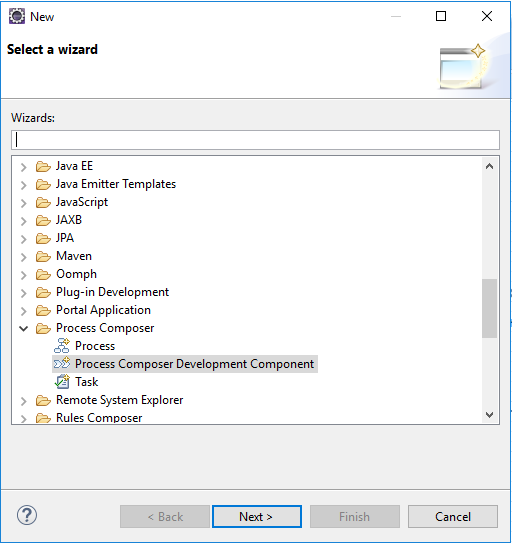Click the Cancel button
The width and height of the screenshot is (512, 543).
[x=453, y=516]
